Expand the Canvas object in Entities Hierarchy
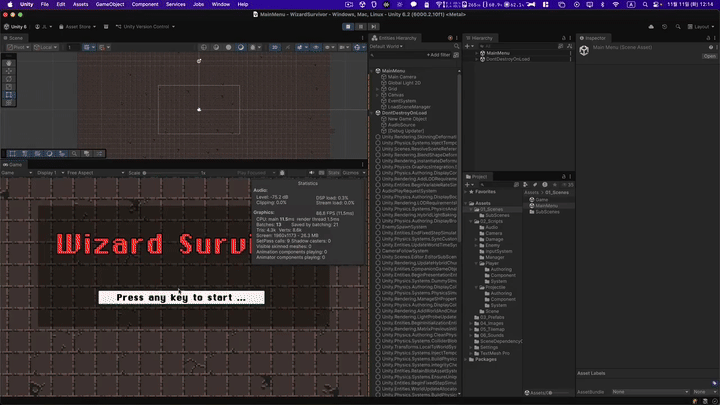The height and width of the screenshot is (405, 720). click(x=377, y=94)
